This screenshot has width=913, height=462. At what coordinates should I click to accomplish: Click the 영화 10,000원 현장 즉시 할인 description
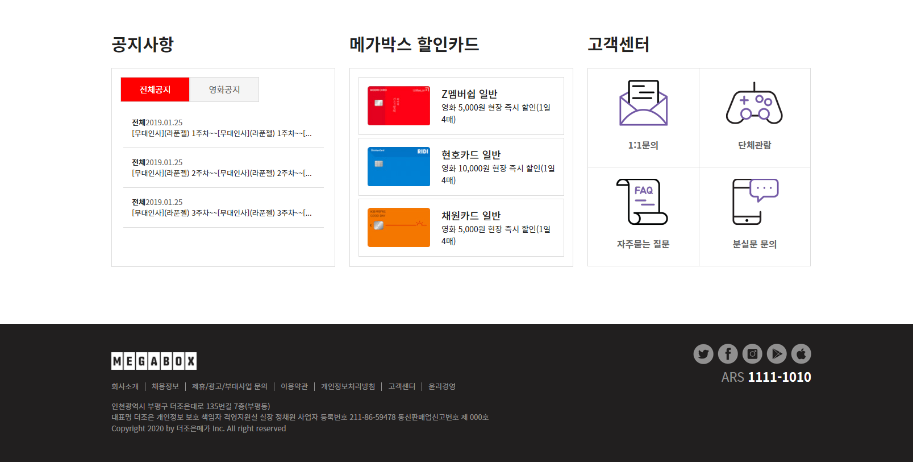pos(498,174)
